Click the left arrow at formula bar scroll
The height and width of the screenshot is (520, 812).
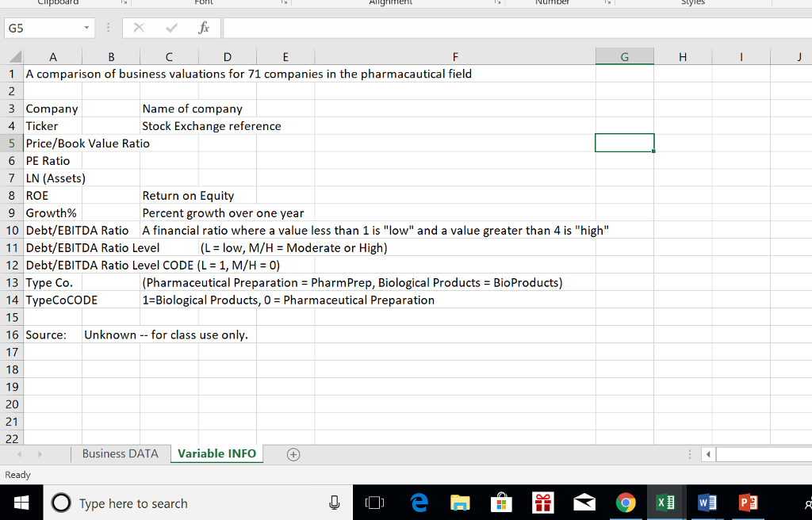pos(708,453)
